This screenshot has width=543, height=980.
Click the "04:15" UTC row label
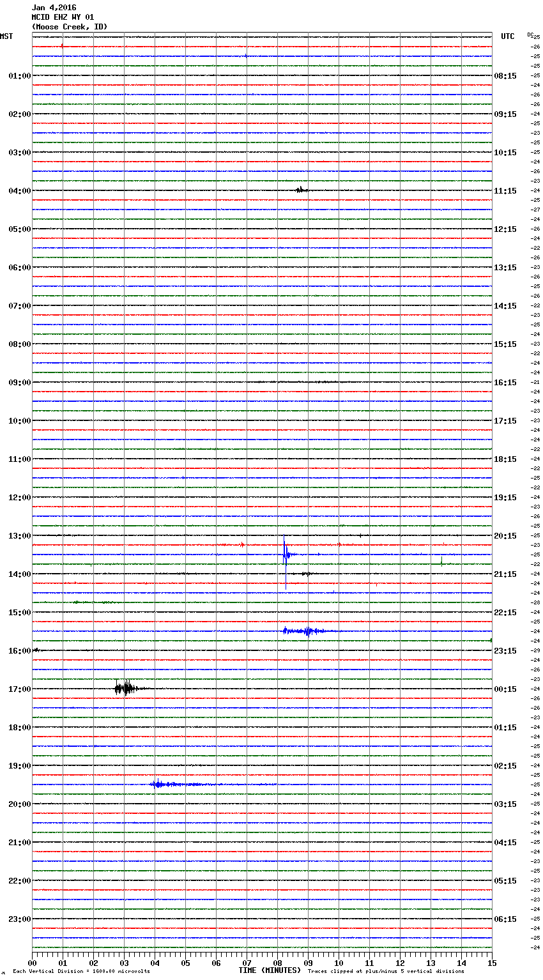(x=505, y=843)
